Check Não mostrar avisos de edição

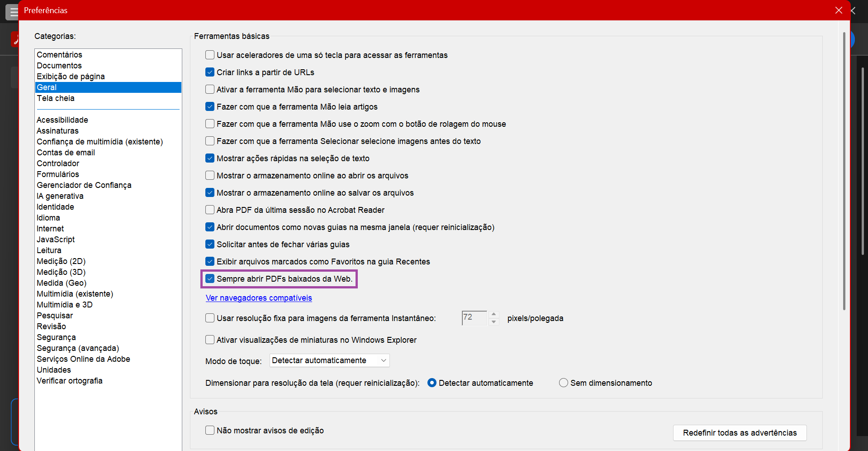click(210, 430)
